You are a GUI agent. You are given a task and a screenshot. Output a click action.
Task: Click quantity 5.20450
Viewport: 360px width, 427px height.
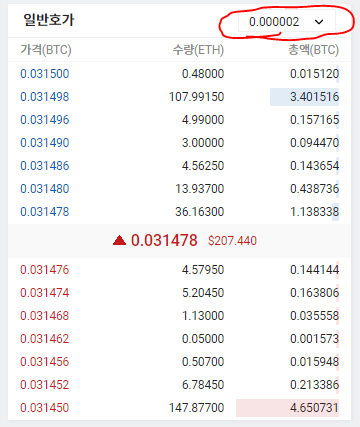pyautogui.click(x=203, y=293)
